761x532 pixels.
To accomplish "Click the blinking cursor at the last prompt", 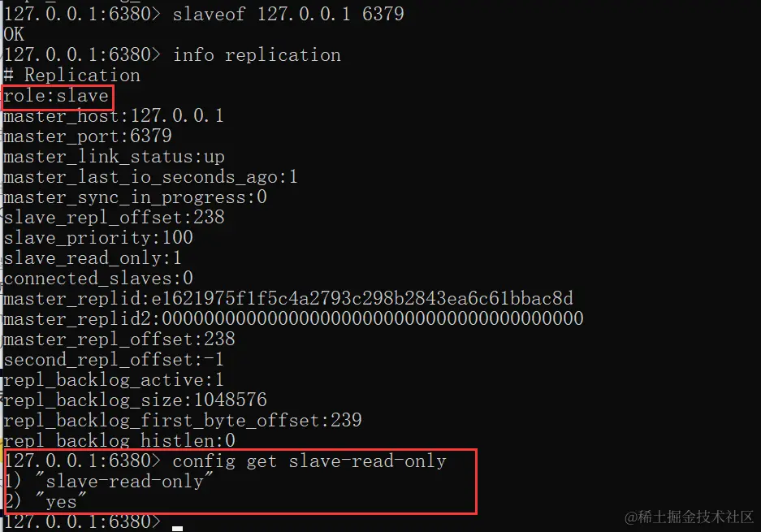I will point(178,528).
